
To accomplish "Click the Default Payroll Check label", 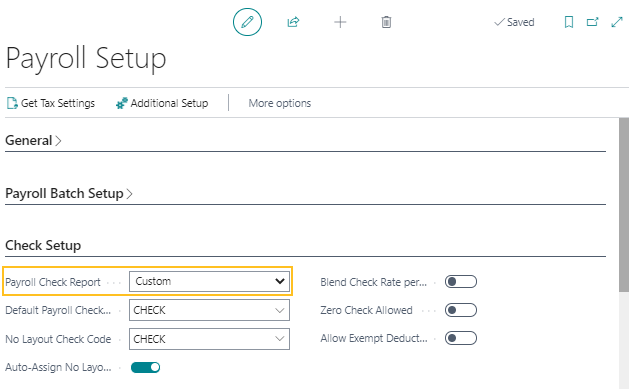I will 58,310.
